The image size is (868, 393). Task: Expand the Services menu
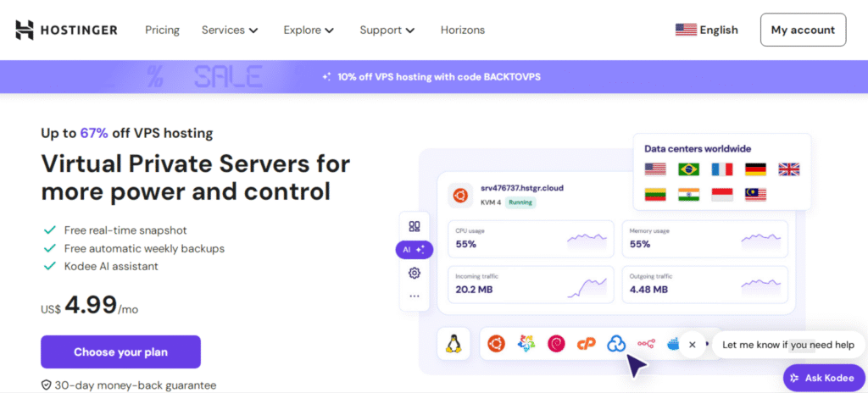coord(230,30)
